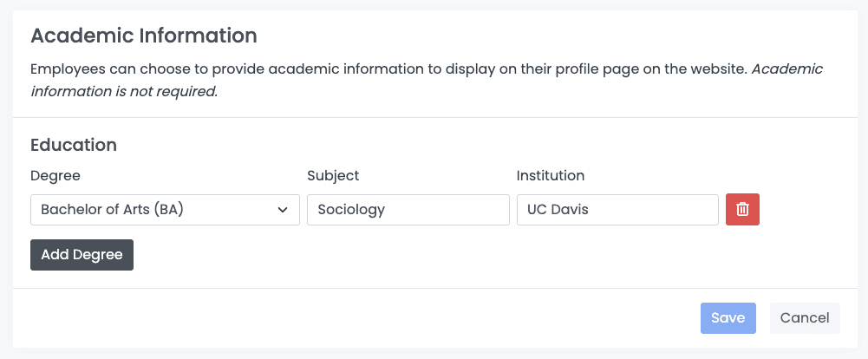Place cursor on the word Sociology

tap(351, 209)
